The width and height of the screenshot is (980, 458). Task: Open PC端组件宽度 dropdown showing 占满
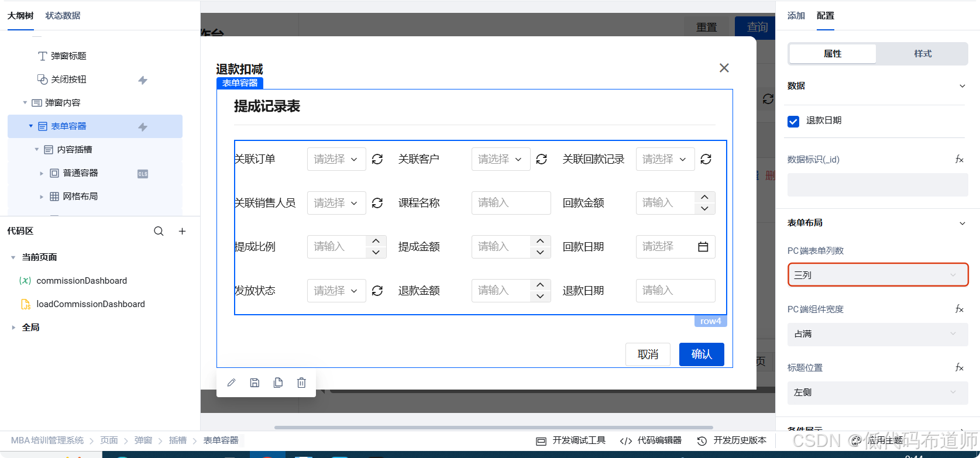click(878, 334)
